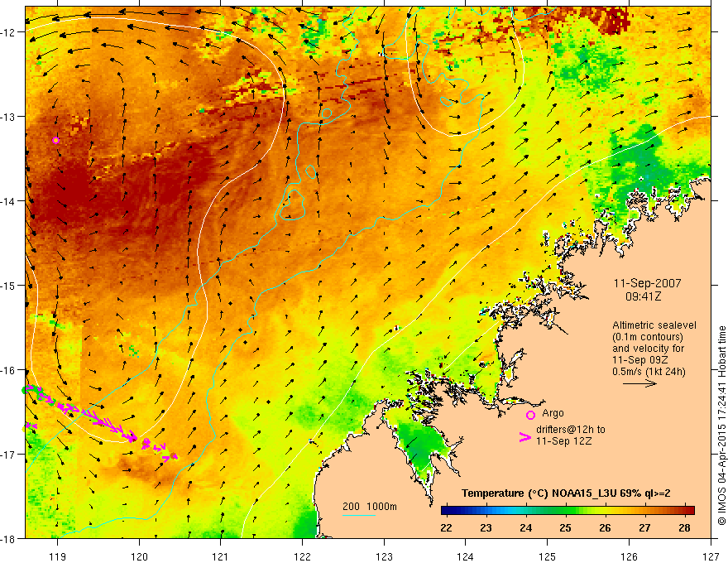Click the latitude axis label -15
This screenshot has height=563, width=728.
click(x=9, y=285)
